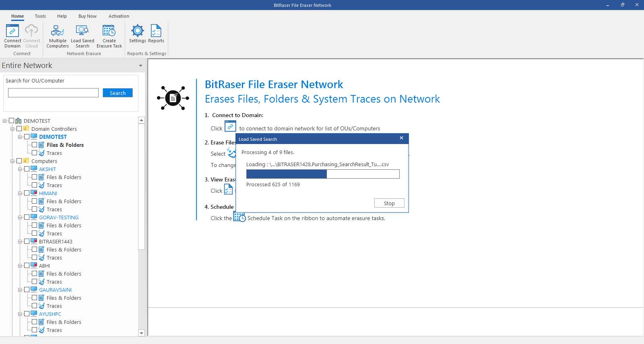Screen dimensions: 644x344
Task: Collapse the Computers folder node
Action: [12, 161]
